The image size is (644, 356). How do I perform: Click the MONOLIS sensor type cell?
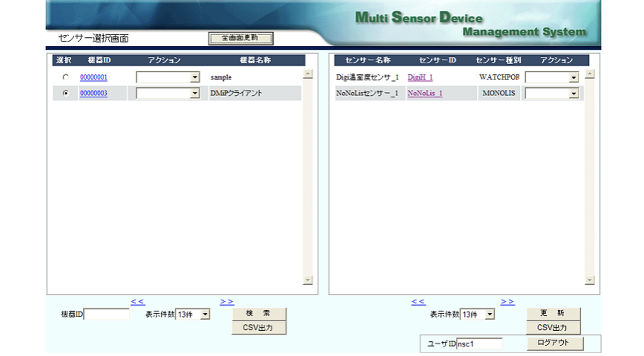(499, 93)
